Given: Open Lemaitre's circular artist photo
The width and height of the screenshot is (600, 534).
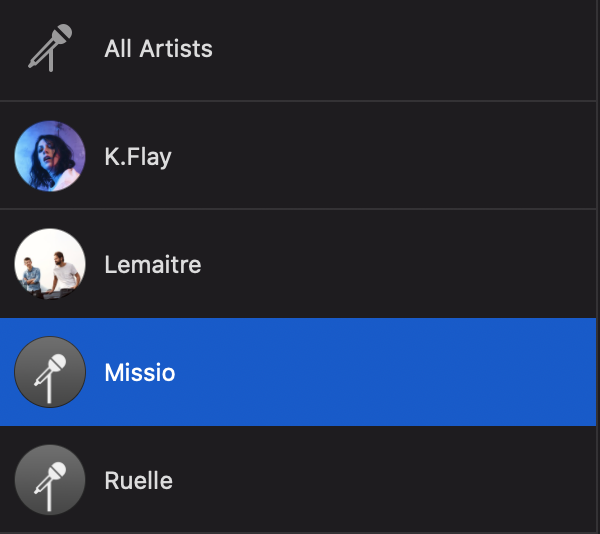Looking at the screenshot, I should (x=50, y=264).
